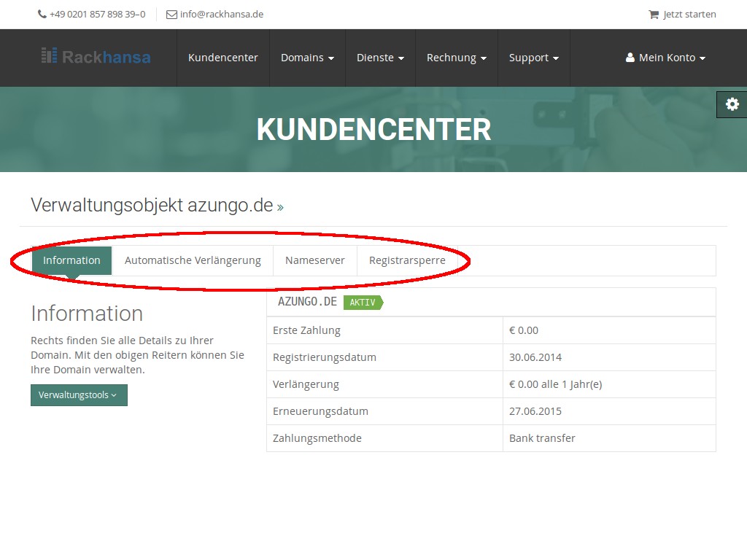
Task: Click the phone number +49 0201 857 898 39-0
Action: pos(98,15)
